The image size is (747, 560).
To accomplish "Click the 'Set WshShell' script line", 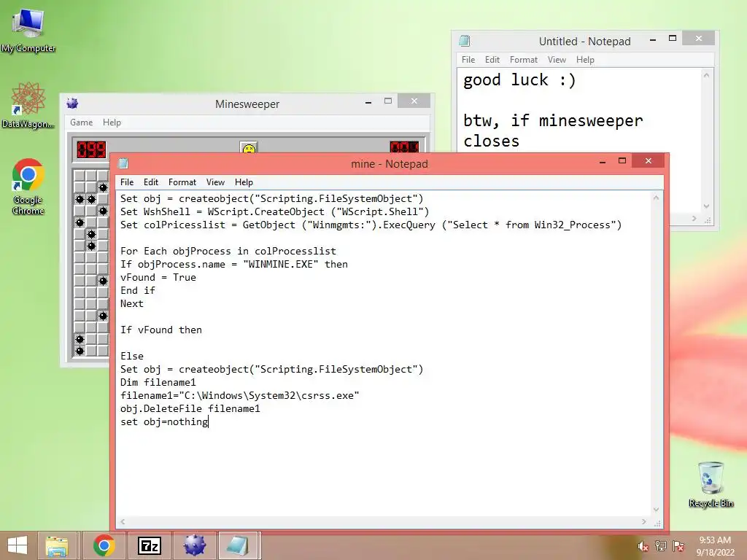I will click(x=274, y=212).
